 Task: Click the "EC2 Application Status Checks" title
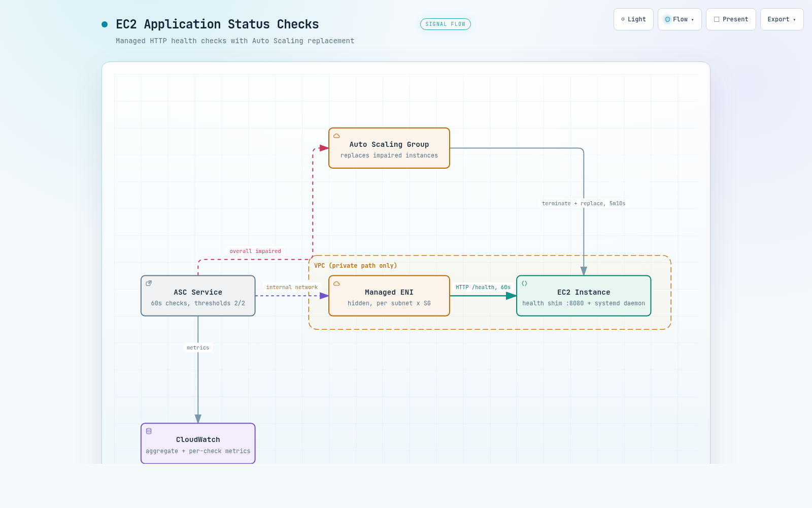pos(217,24)
